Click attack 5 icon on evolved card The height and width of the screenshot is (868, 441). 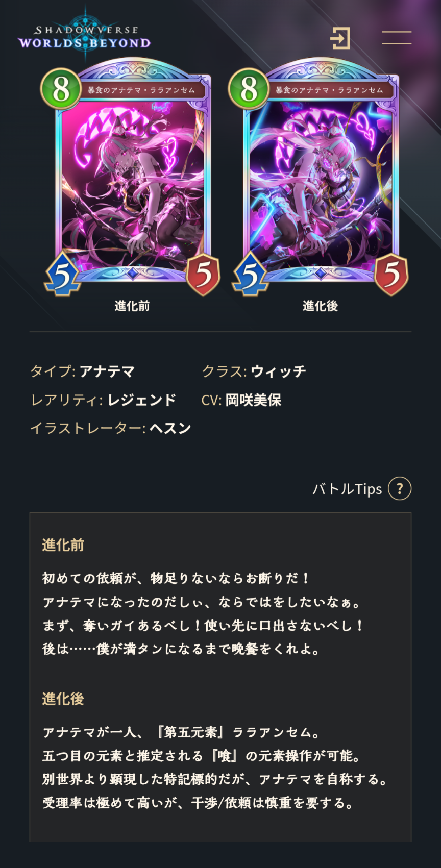pyautogui.click(x=250, y=275)
